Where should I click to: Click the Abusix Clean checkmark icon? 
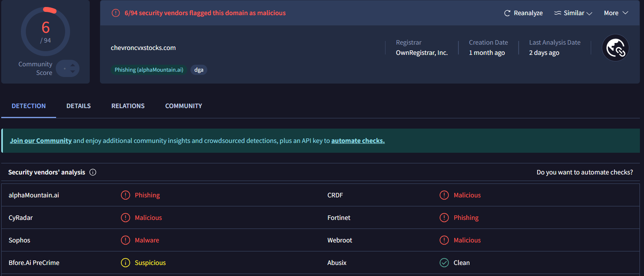pyautogui.click(x=444, y=263)
